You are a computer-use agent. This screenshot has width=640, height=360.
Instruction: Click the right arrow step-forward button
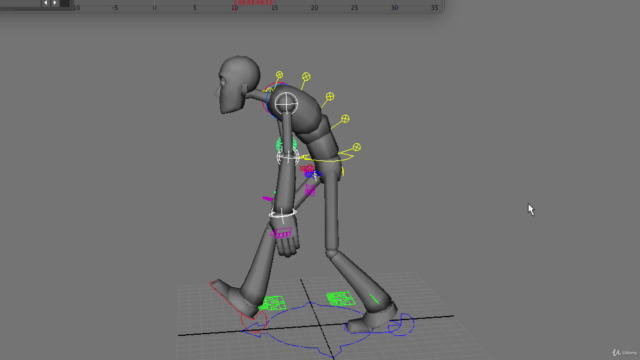click(55, 3)
